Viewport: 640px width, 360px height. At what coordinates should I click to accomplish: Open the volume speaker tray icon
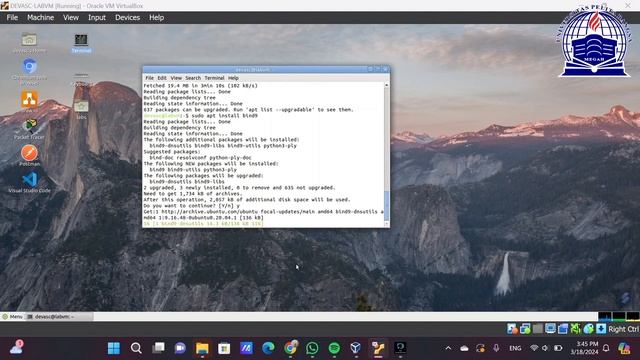click(546, 348)
